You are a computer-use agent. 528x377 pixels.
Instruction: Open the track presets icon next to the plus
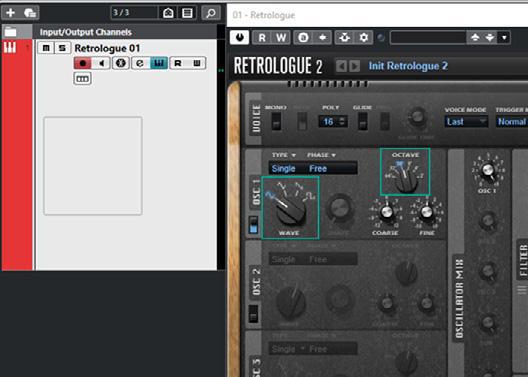click(30, 13)
